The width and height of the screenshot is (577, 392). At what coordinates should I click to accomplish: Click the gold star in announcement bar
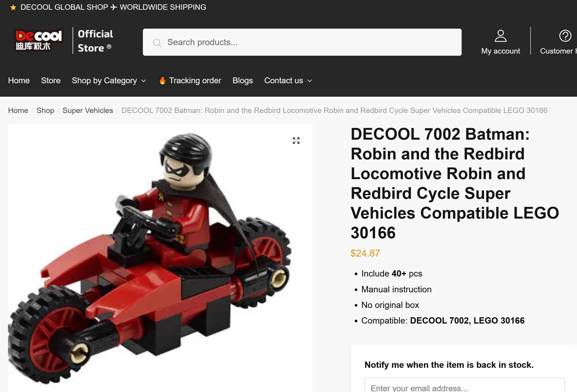point(13,7)
